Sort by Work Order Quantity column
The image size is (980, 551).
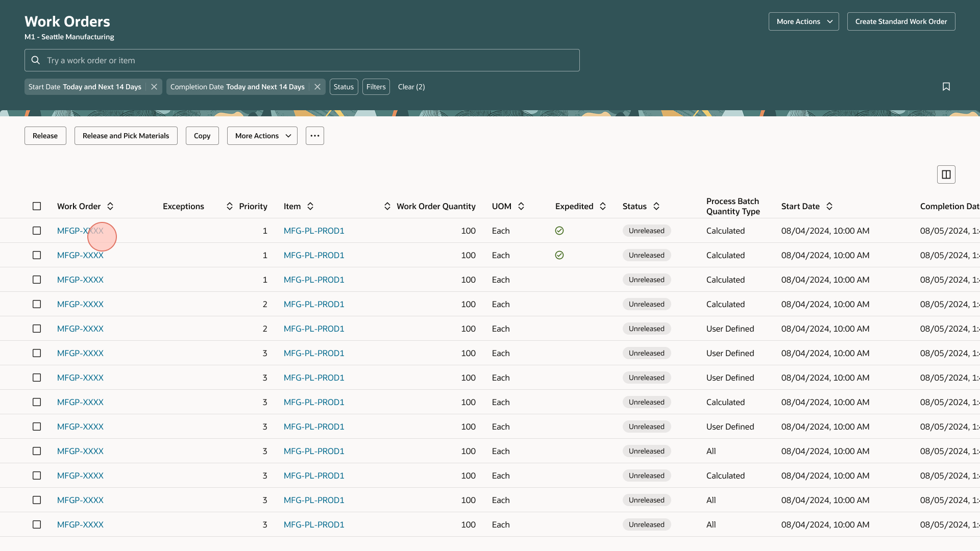(387, 206)
